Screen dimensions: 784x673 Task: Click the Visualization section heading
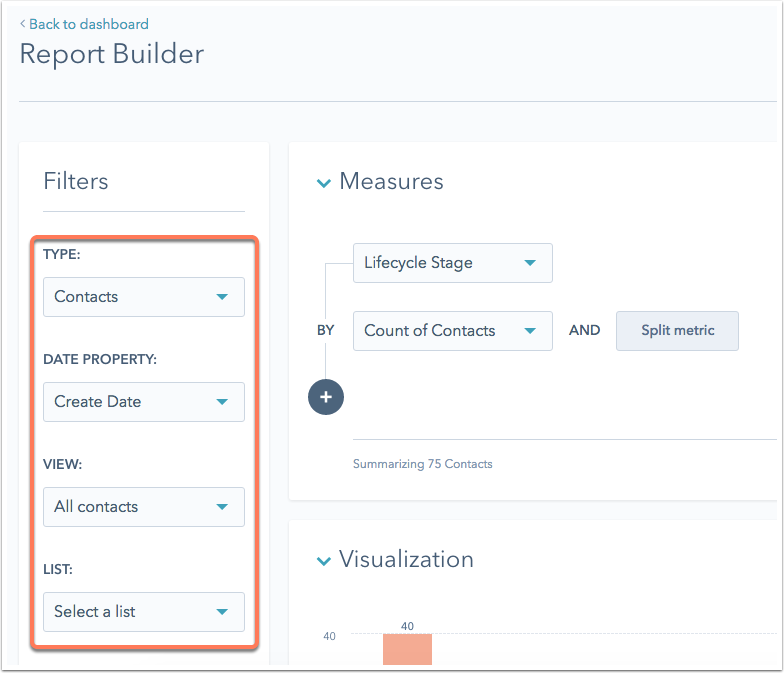point(406,559)
